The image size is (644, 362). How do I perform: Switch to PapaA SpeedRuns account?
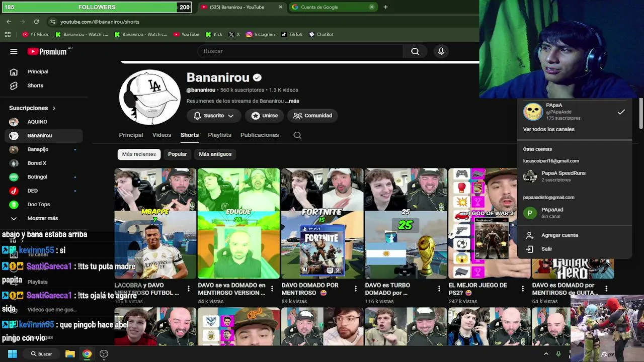[574, 176]
